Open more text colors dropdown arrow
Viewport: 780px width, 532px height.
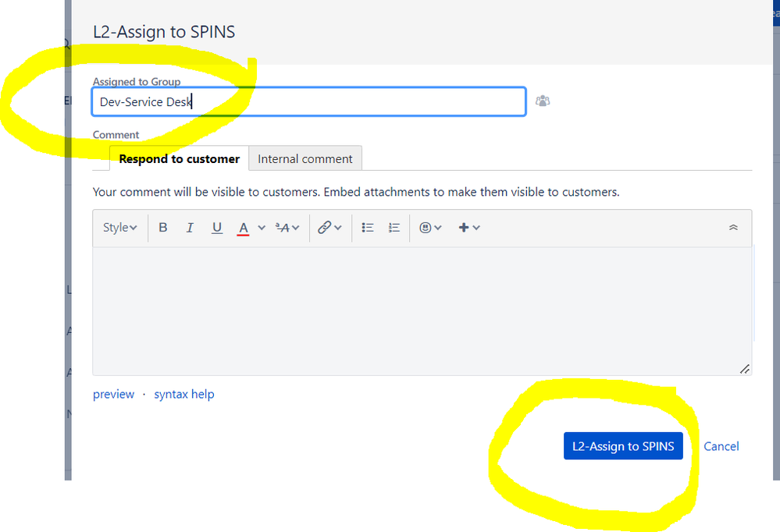click(x=262, y=228)
